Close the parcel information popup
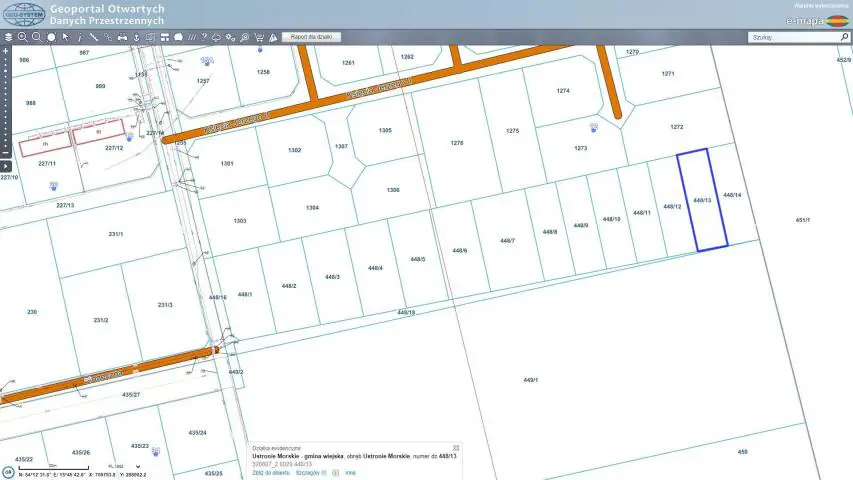Screen dimensions: 853x480 455,448
